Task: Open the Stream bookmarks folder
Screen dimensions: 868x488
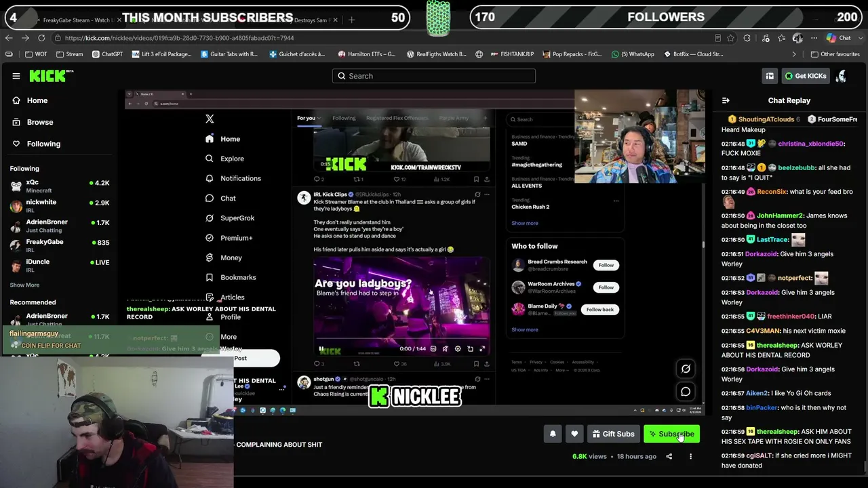Action: point(70,54)
